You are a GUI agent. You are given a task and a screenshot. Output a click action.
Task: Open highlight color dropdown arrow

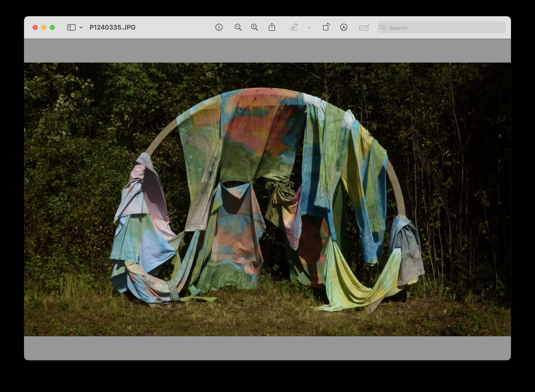[x=309, y=27]
